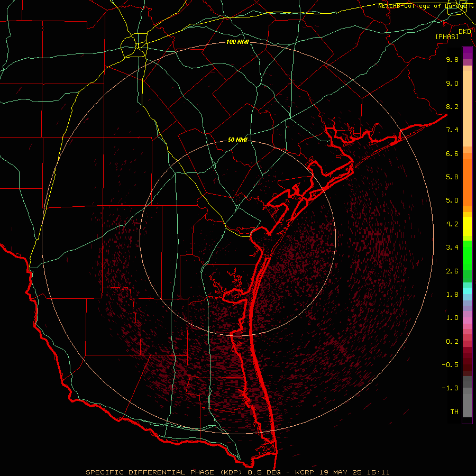This screenshot has width=476, height=476.
Task: Click the (KDP) text in caption
Action: point(231,472)
